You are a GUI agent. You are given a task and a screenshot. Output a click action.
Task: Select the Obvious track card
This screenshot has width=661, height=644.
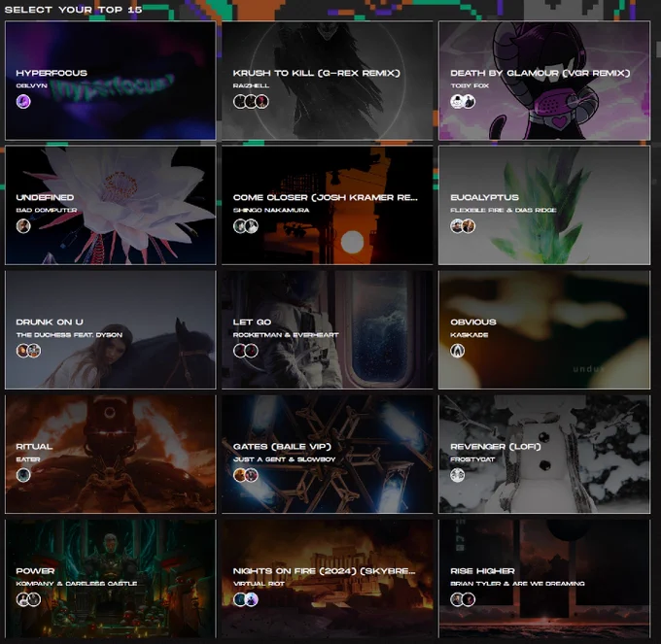tap(544, 329)
